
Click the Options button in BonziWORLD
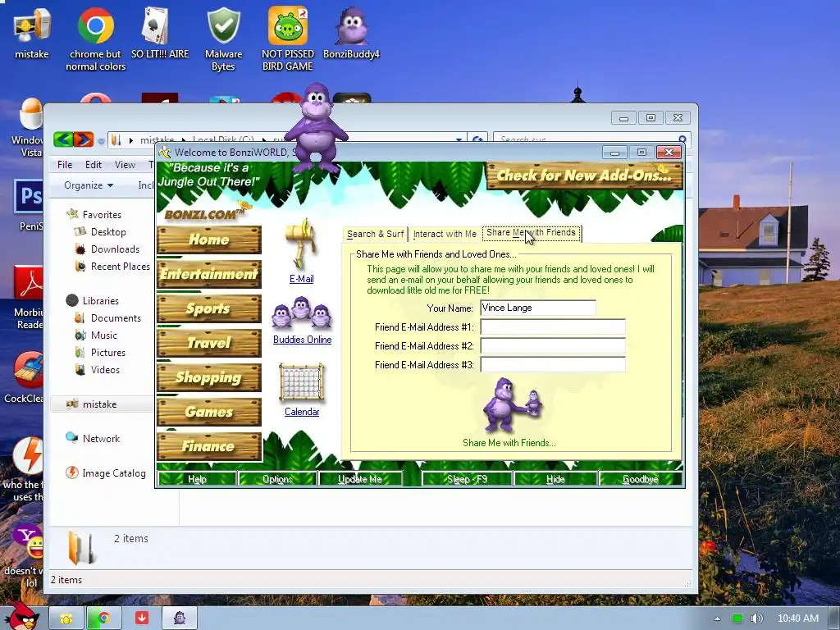point(277,479)
